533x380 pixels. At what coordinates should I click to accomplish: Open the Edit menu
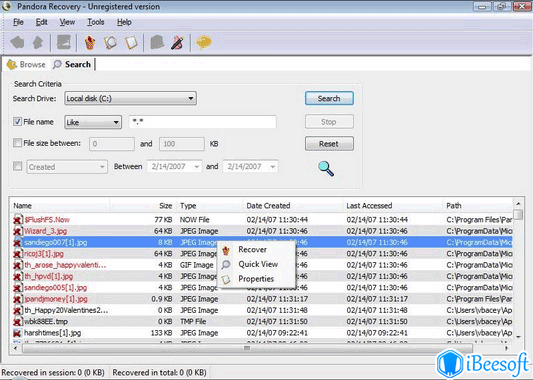coord(41,22)
